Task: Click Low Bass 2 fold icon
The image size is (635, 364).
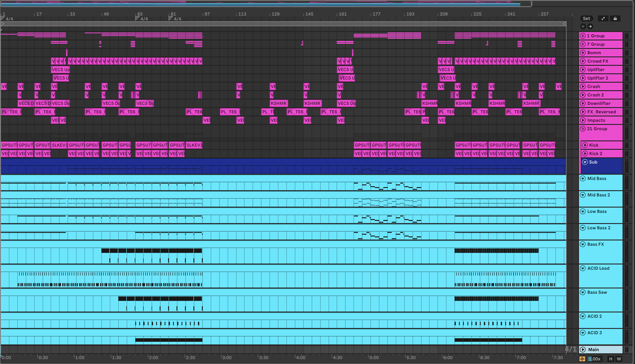Action: tap(583, 228)
